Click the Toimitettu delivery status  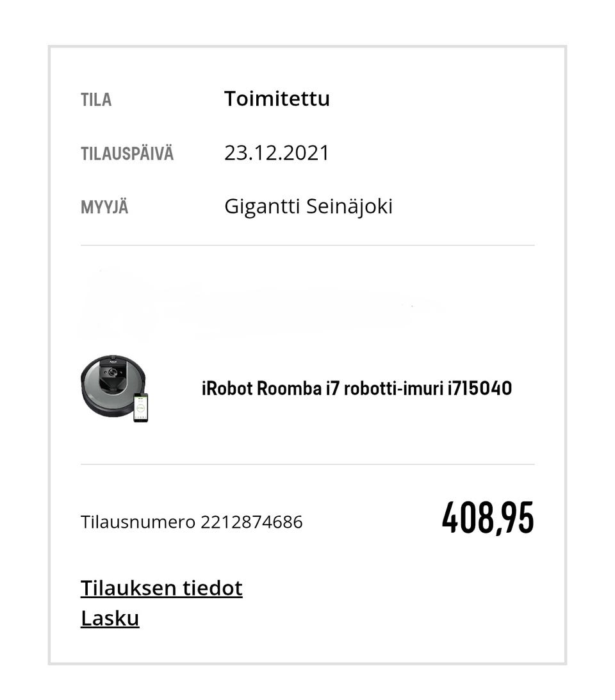pos(277,99)
